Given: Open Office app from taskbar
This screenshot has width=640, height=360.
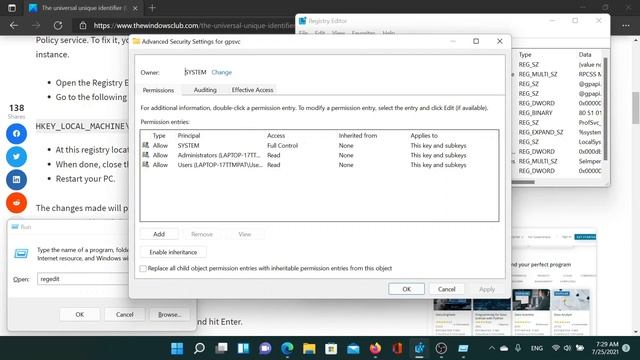Looking at the screenshot, I should pos(397,348).
